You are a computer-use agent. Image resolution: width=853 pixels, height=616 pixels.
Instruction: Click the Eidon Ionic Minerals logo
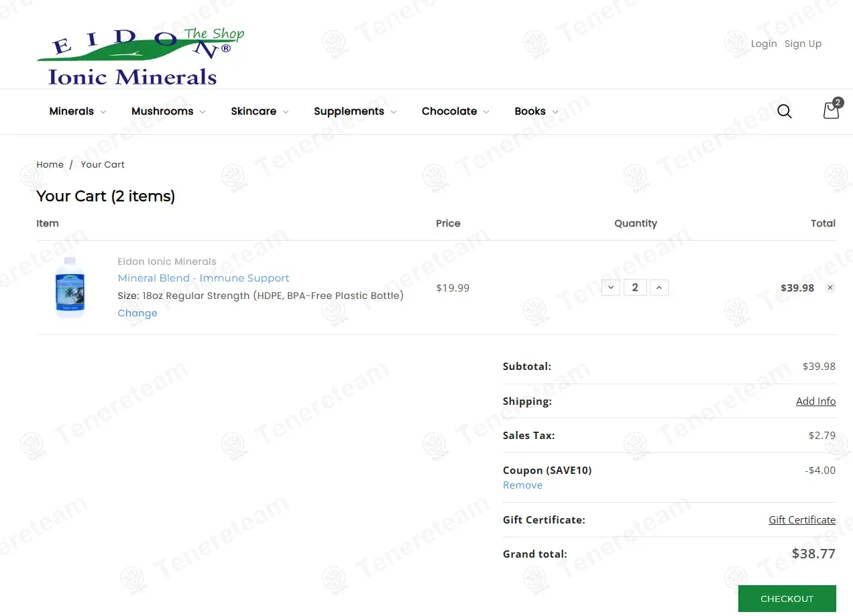coord(140,56)
